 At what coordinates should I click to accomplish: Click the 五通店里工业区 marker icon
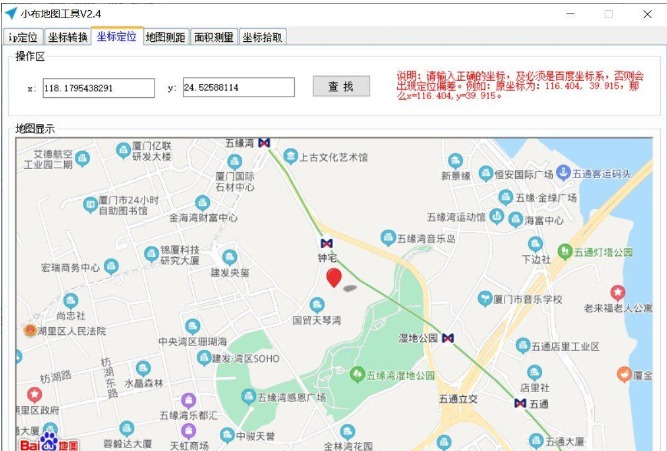click(x=523, y=345)
